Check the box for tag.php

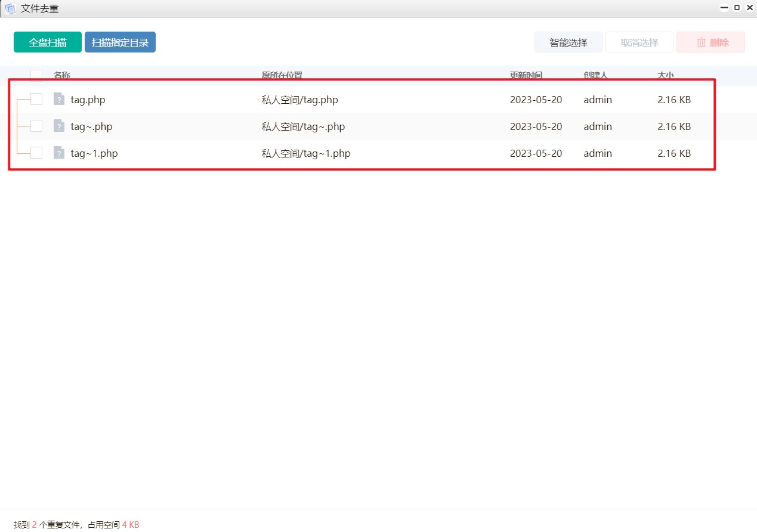[x=36, y=99]
